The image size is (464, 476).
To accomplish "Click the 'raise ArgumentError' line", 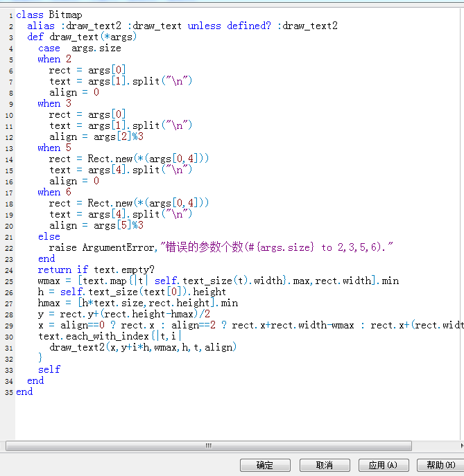I will click(221, 248).
